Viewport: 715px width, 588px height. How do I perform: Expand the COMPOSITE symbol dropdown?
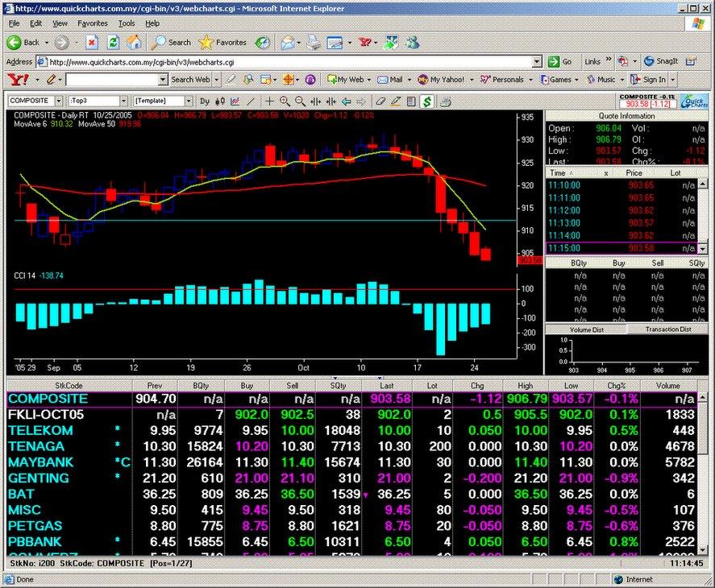tap(59, 101)
